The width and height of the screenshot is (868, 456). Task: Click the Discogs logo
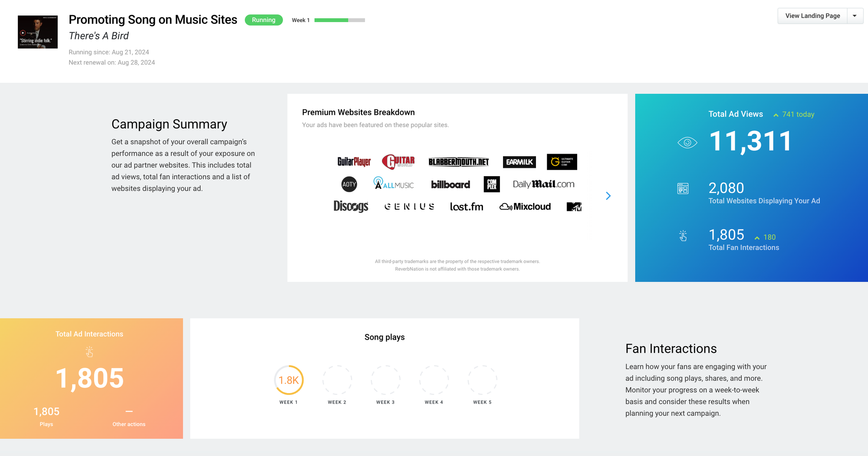pyautogui.click(x=351, y=207)
